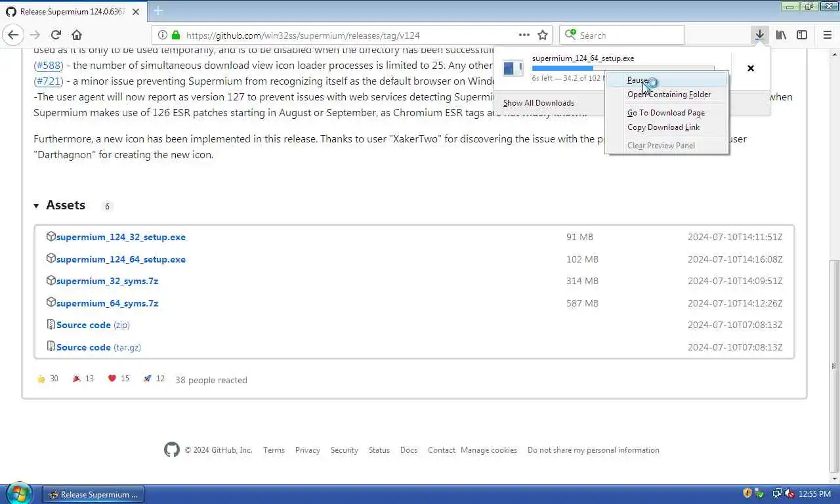Download supermium_32_syms.7z

(x=107, y=281)
